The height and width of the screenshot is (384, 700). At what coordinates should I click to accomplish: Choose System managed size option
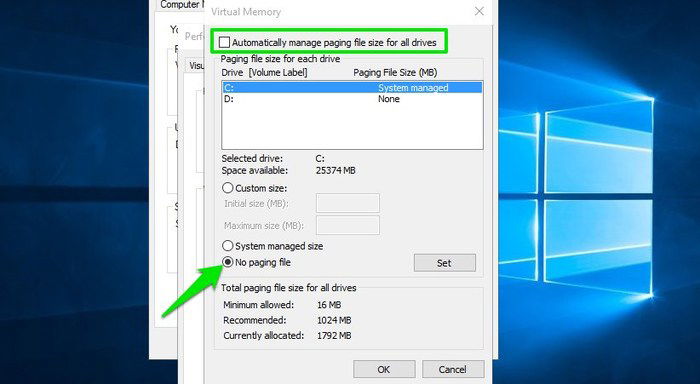coord(228,246)
